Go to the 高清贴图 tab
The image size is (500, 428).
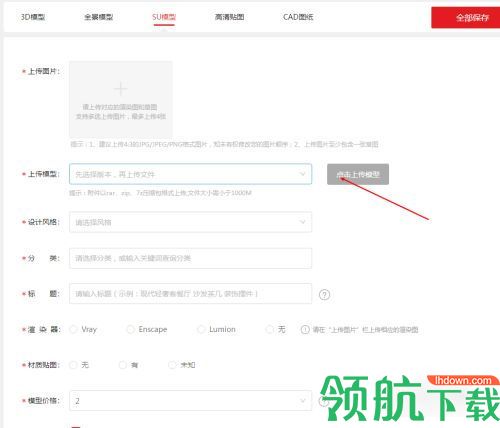[x=229, y=17]
